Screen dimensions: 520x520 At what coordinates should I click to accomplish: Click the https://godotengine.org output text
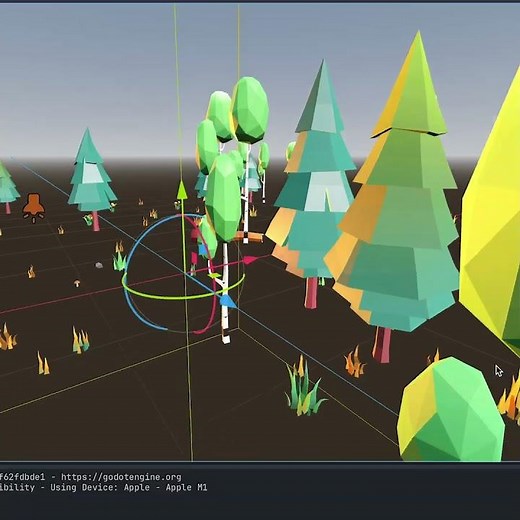121,477
